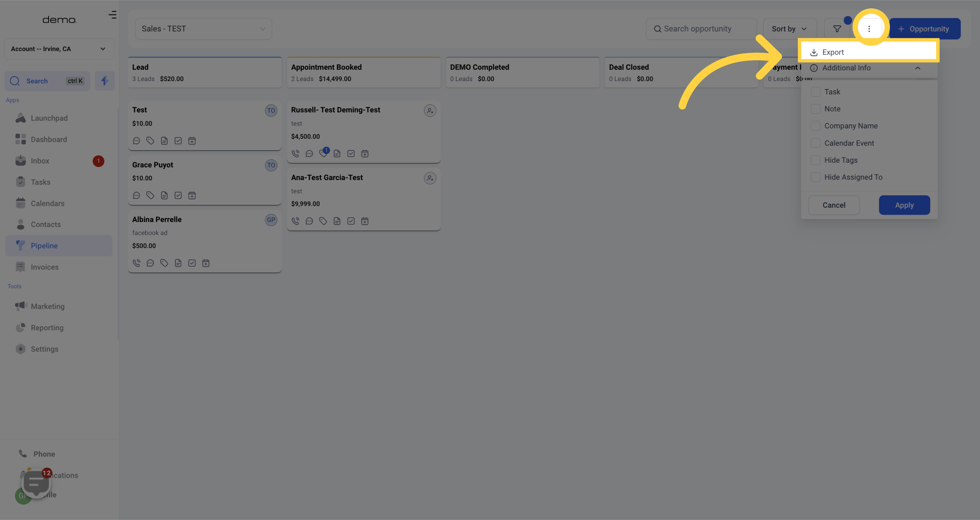Click the Apply button
Image resolution: width=980 pixels, height=520 pixels.
904,205
